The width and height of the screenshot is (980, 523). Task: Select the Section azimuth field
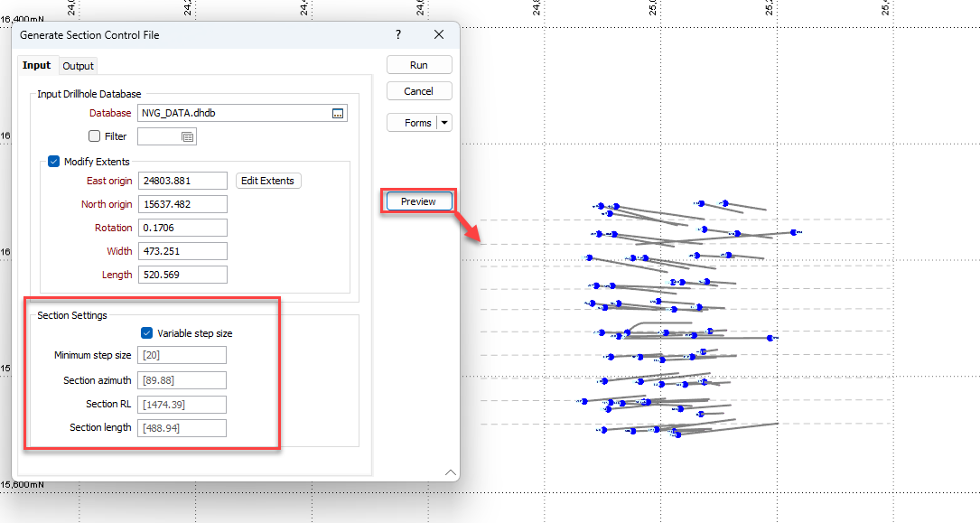(x=182, y=379)
